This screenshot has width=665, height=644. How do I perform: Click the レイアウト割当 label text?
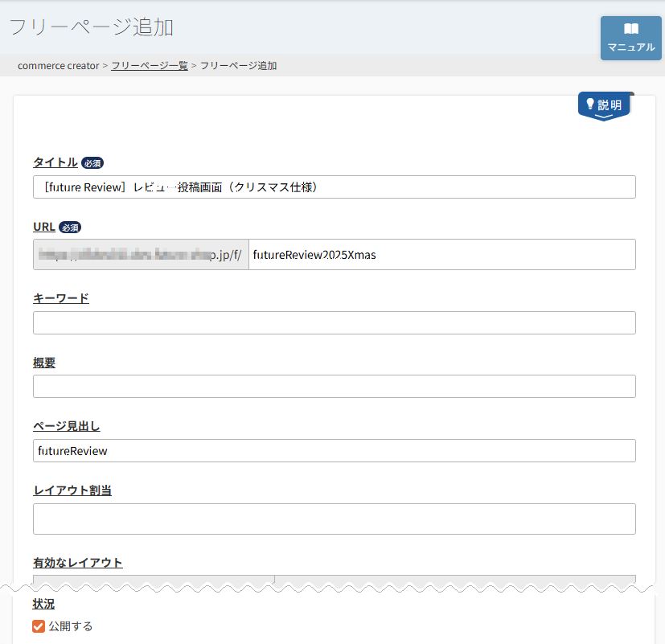72,490
